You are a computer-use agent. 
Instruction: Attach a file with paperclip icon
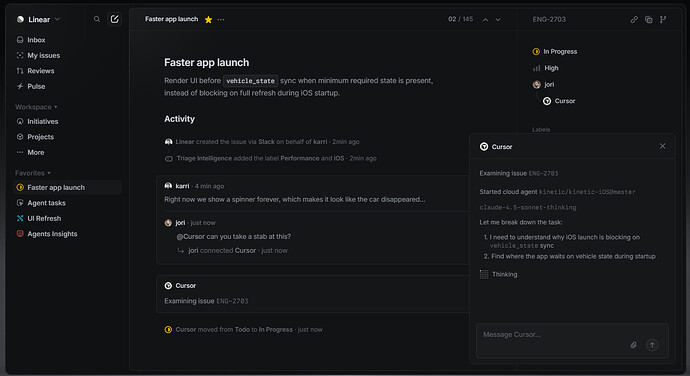point(634,345)
